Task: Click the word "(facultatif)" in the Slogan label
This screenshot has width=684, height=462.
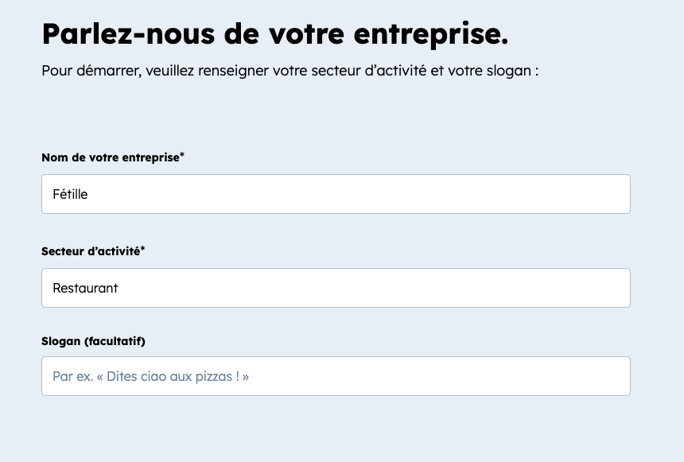Action: [x=115, y=341]
